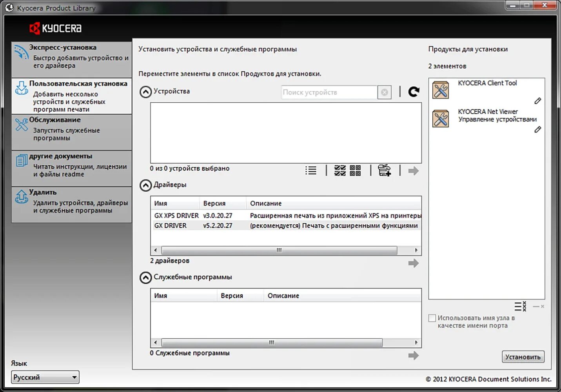
Task: Clear the device search field
Action: pyautogui.click(x=385, y=93)
